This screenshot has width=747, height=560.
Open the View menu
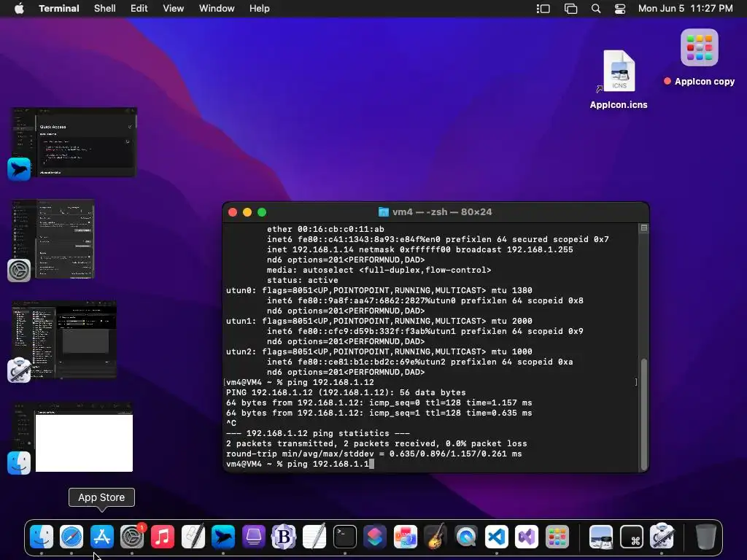coord(174,8)
